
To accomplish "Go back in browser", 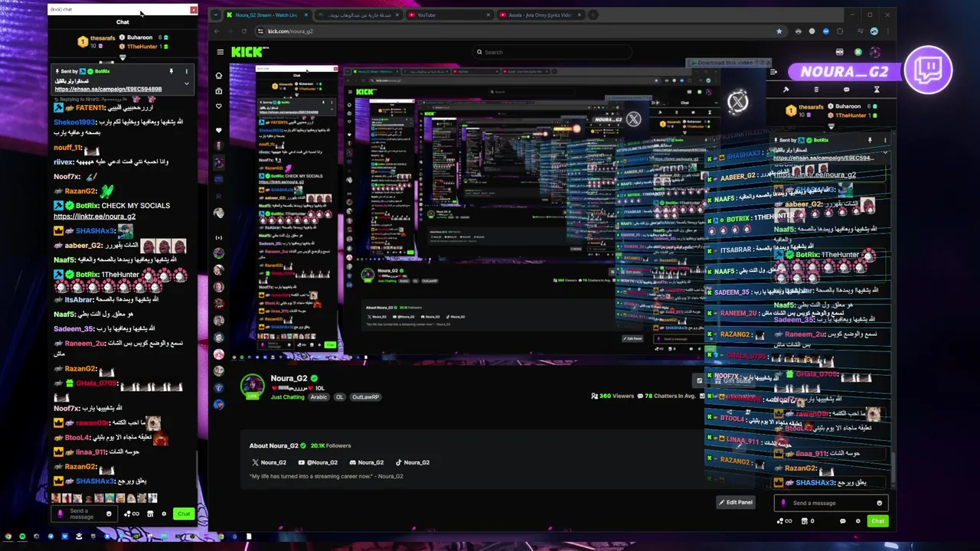I will [x=216, y=31].
